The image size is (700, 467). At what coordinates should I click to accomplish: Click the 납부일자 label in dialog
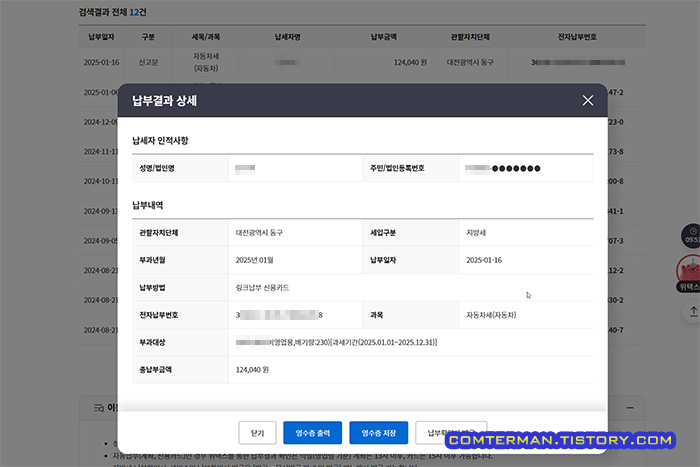coord(383,260)
